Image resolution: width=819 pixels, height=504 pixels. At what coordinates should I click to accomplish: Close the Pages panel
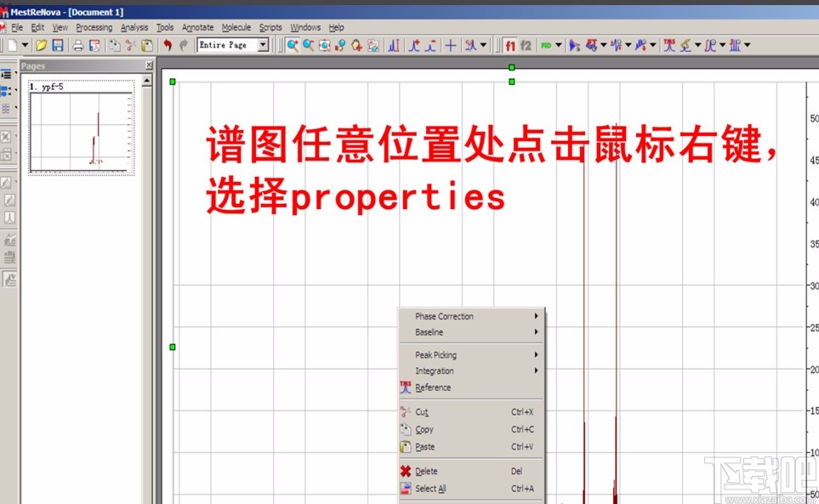click(x=149, y=65)
